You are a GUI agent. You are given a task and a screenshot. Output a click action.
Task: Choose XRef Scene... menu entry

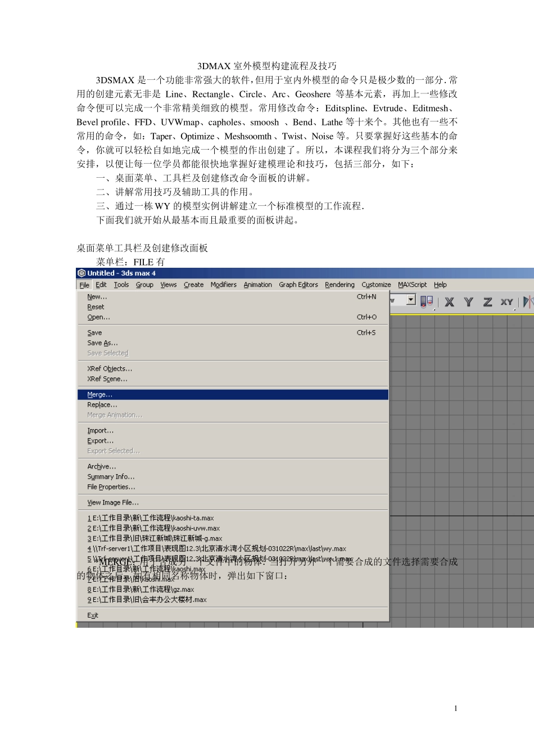[233, 379]
